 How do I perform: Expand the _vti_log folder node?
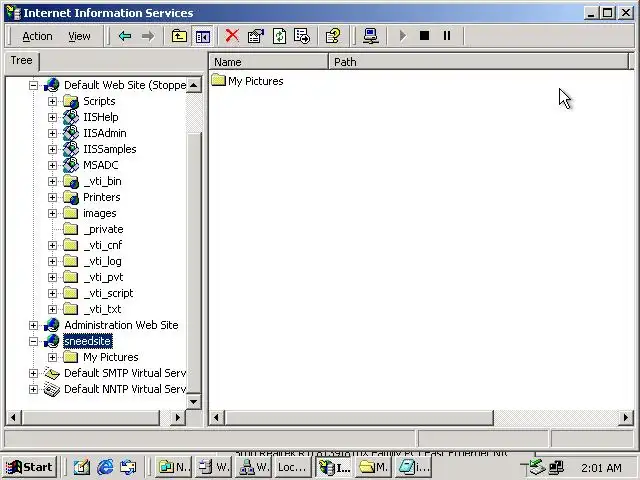[x=52, y=261]
